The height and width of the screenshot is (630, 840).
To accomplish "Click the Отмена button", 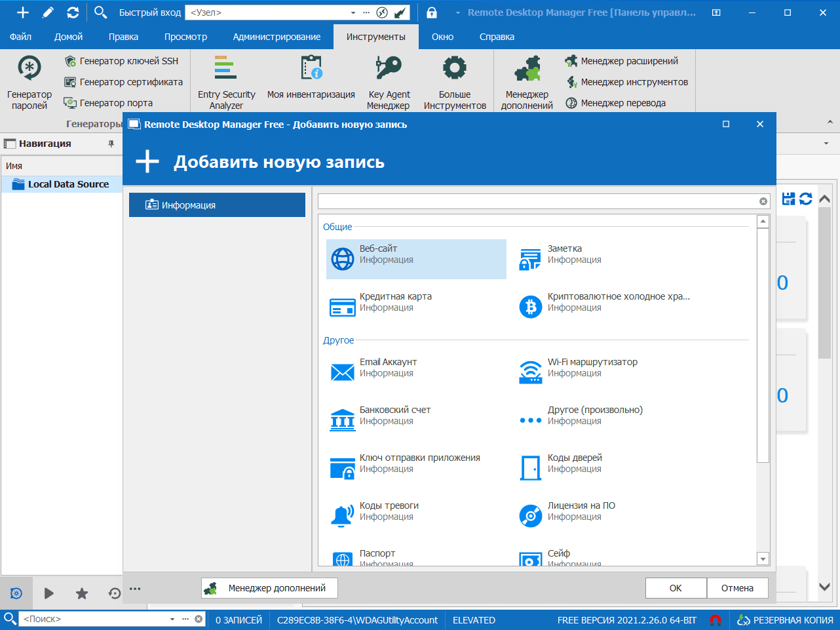I will click(x=737, y=588).
